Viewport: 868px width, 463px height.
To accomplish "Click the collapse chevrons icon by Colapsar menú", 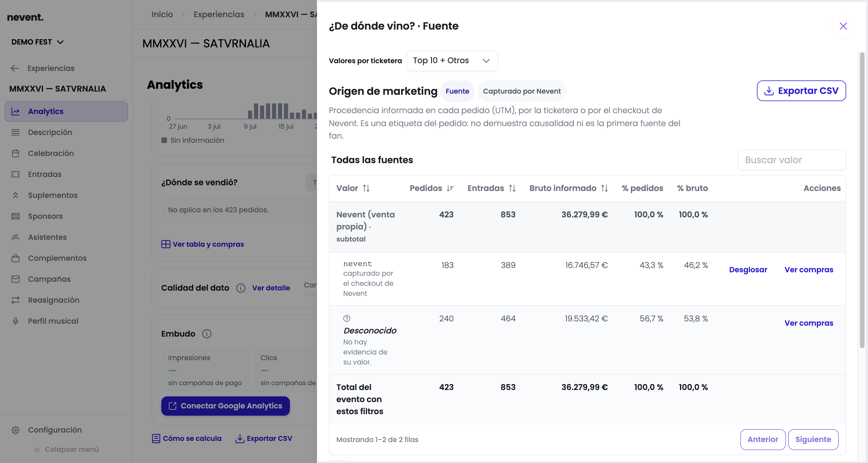I will pyautogui.click(x=37, y=450).
